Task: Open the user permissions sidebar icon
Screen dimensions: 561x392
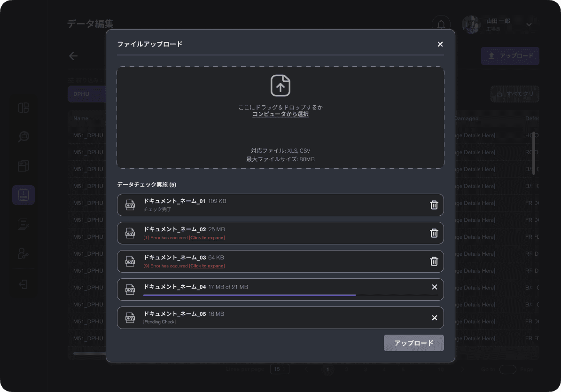Action: click(x=23, y=253)
